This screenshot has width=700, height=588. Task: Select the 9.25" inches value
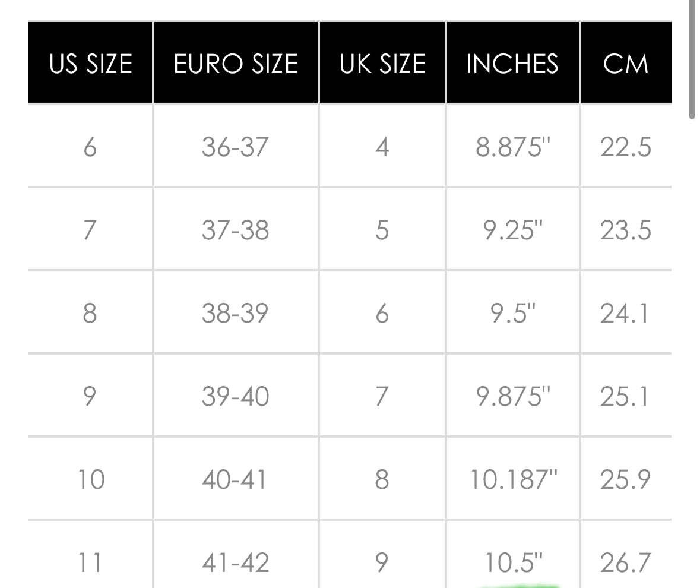(x=513, y=230)
